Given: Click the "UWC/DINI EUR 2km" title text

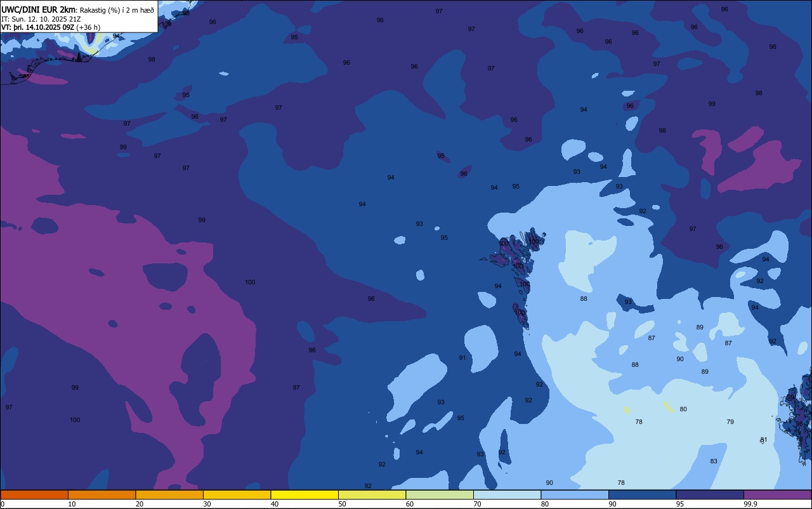Looking at the screenshot, I should click(x=39, y=9).
